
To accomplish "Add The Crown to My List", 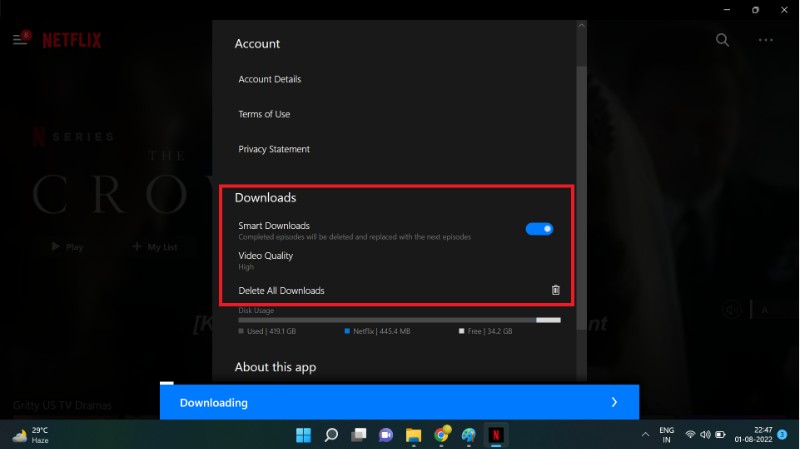I will (155, 247).
